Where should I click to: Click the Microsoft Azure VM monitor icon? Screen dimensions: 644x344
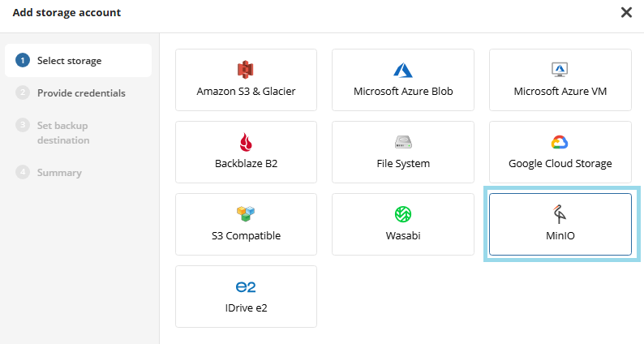tap(560, 70)
